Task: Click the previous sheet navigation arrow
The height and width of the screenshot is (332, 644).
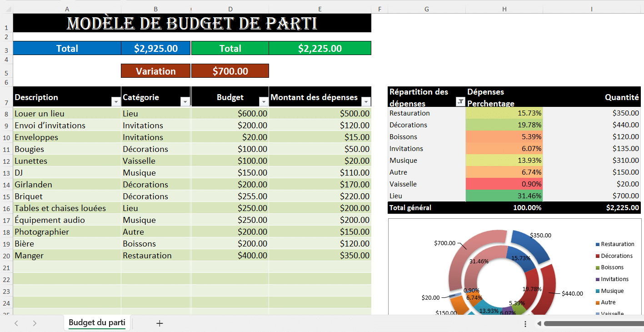Action: (16, 323)
